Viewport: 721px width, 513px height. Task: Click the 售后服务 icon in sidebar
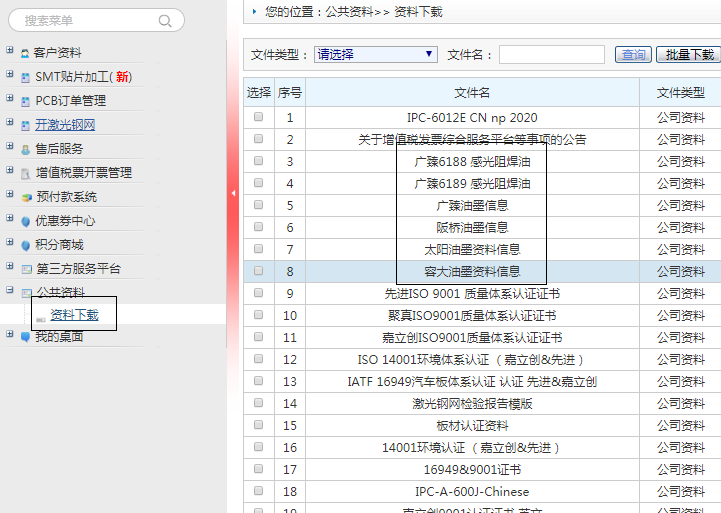25,149
